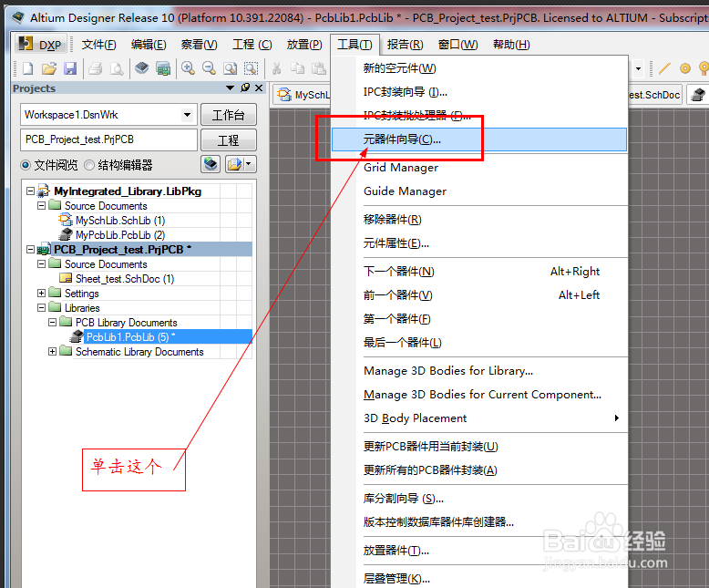Edit the PCB_Project_test.PrjPCB field
Image resolution: width=709 pixels, height=588 pixels.
(108, 139)
